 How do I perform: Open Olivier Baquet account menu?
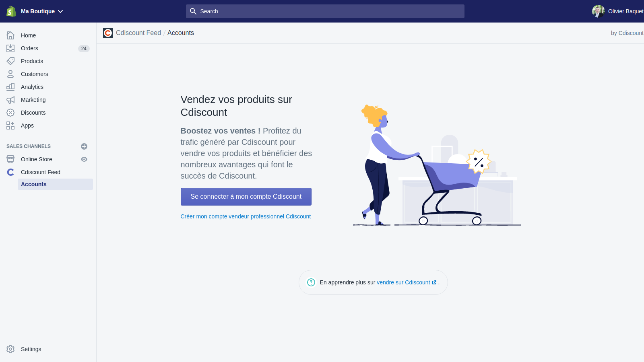pyautogui.click(x=618, y=11)
